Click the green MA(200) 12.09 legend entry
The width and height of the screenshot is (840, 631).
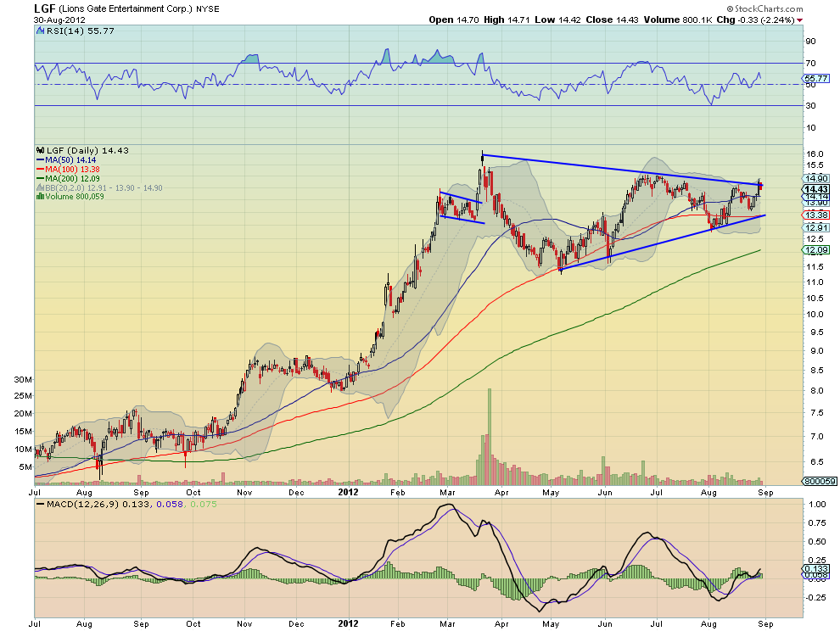pos(71,177)
